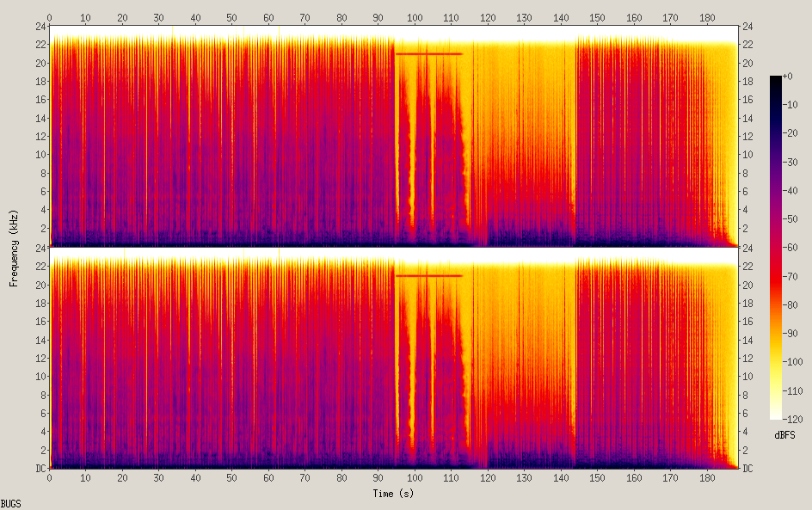
Task: Pick the white bottom end of the color bar
Action: [x=776, y=415]
